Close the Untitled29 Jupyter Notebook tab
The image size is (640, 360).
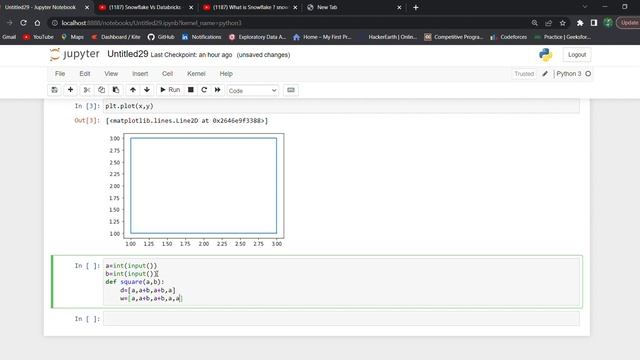coord(87,7)
